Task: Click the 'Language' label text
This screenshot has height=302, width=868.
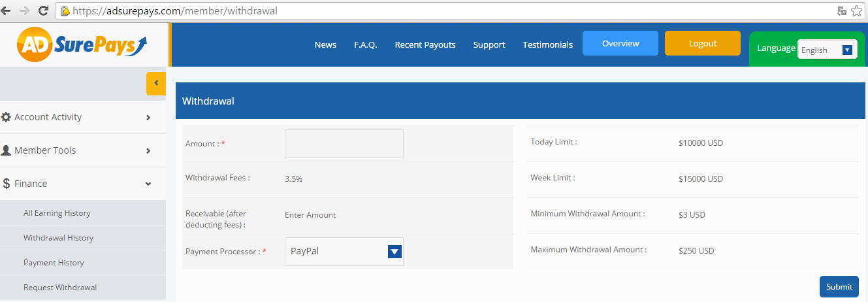Action: pyautogui.click(x=776, y=48)
